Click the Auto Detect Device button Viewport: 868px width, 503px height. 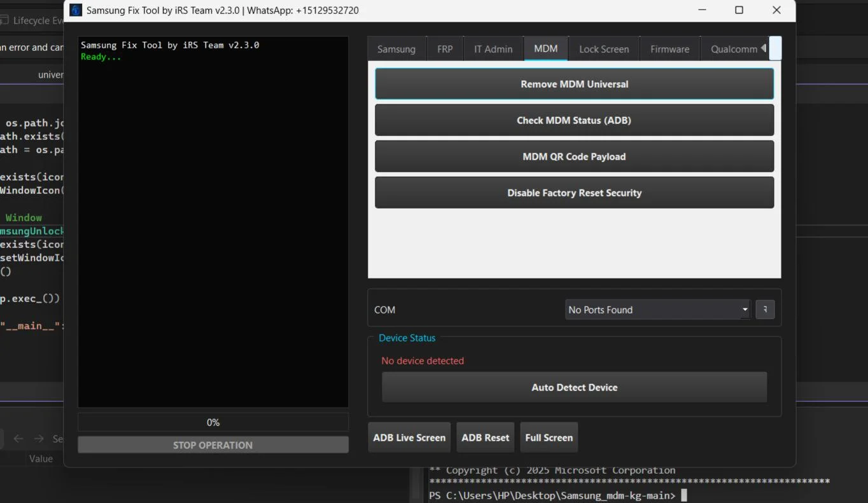pyautogui.click(x=574, y=387)
